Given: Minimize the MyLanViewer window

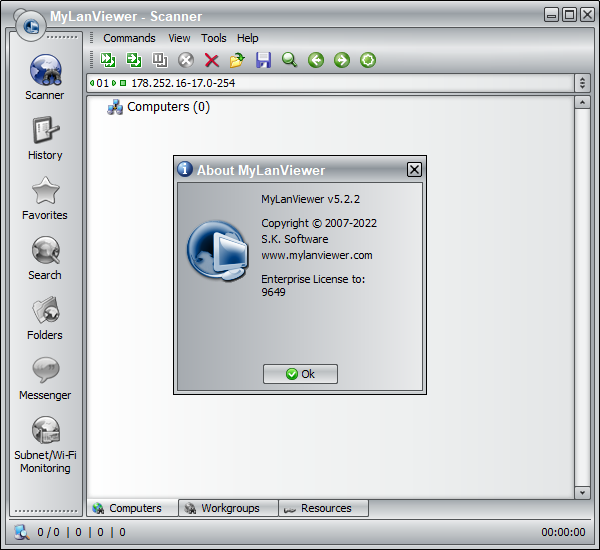Looking at the screenshot, I should tap(551, 15).
